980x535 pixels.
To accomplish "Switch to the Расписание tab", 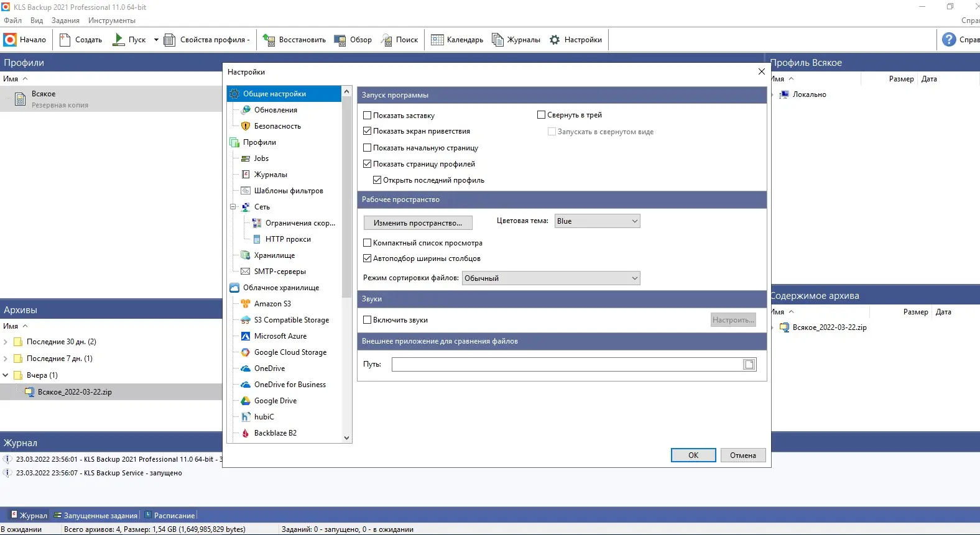I will coord(170,515).
